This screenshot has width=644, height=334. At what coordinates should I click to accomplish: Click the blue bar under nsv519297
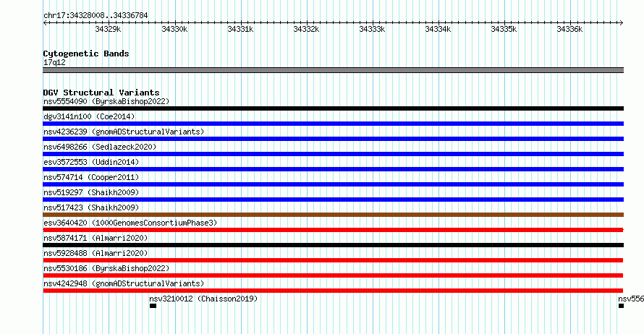pyautogui.click(x=333, y=200)
